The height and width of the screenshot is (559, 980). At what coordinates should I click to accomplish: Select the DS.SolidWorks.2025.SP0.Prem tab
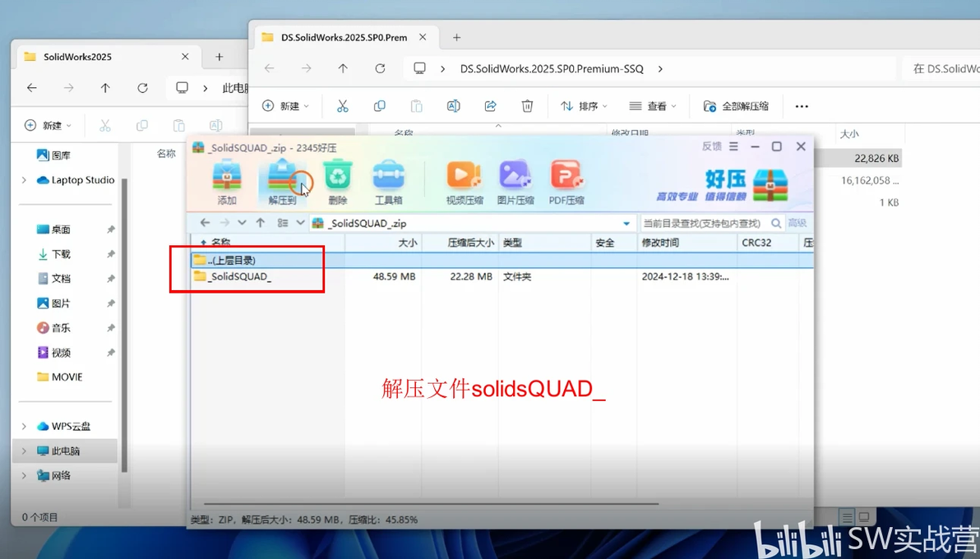(x=345, y=38)
